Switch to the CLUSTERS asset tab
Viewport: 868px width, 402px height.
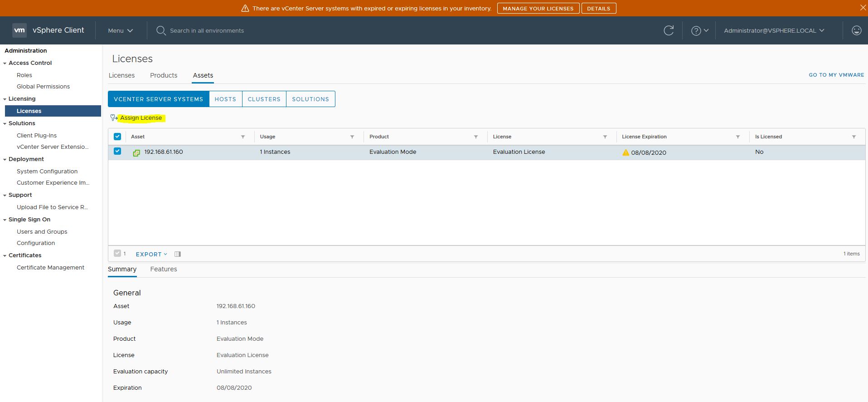point(264,99)
